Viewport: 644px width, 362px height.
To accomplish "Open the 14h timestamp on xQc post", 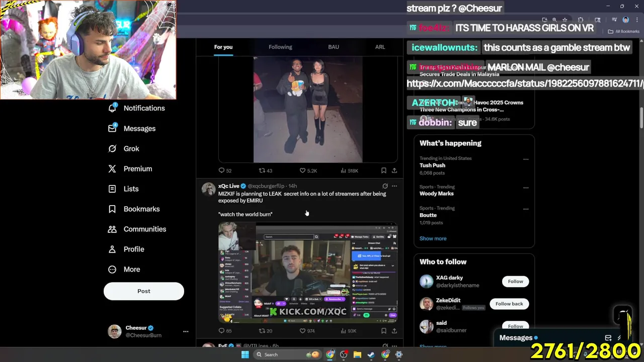I will pos(292,186).
